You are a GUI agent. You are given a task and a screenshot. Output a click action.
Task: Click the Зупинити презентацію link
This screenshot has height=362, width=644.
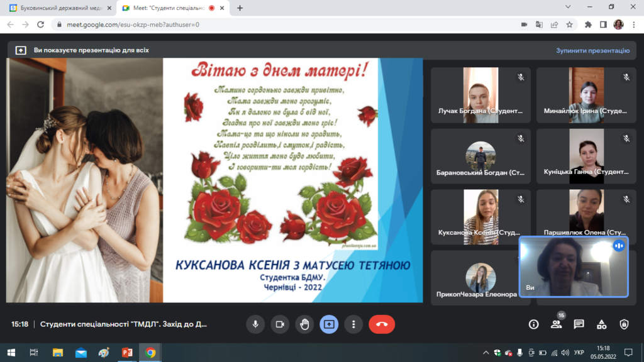(592, 50)
